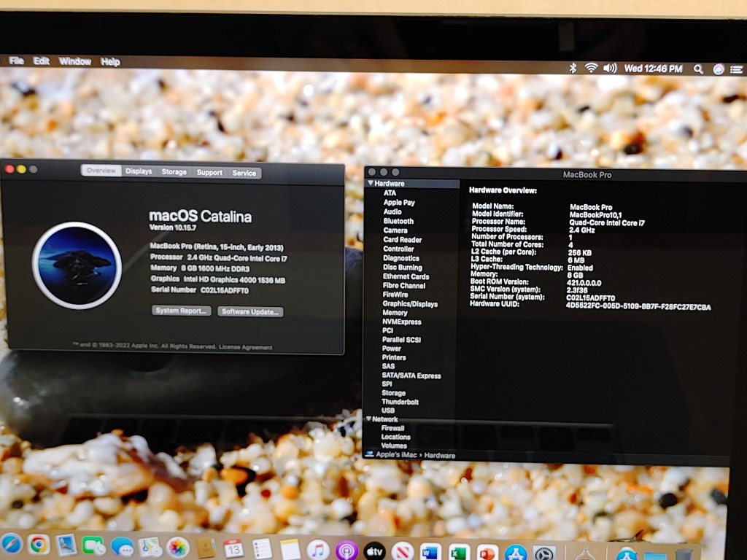Open the Help menu
This screenshot has height=560, width=747.
pyautogui.click(x=110, y=62)
